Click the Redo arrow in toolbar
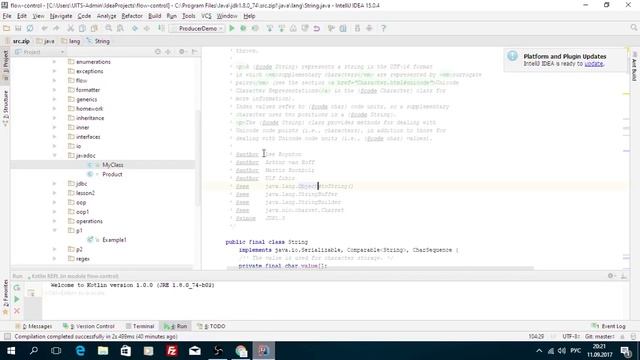Screen dimensions: 640x360 tap(56, 28)
